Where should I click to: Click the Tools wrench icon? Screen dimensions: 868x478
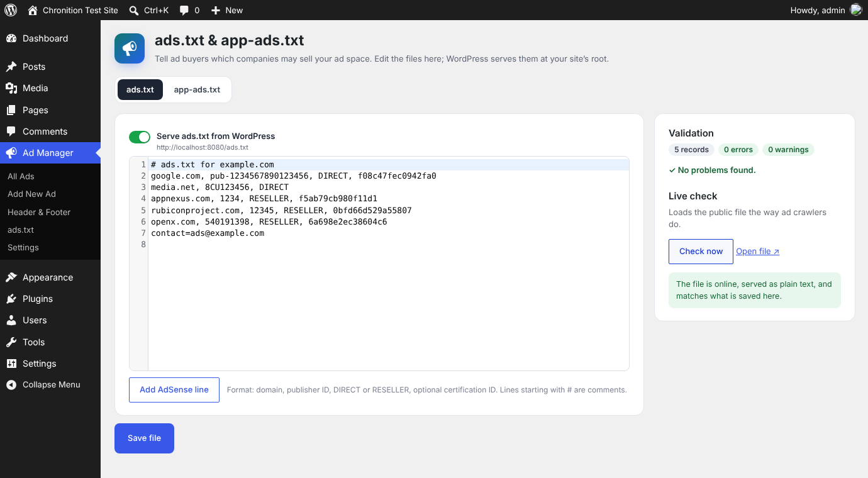11,342
